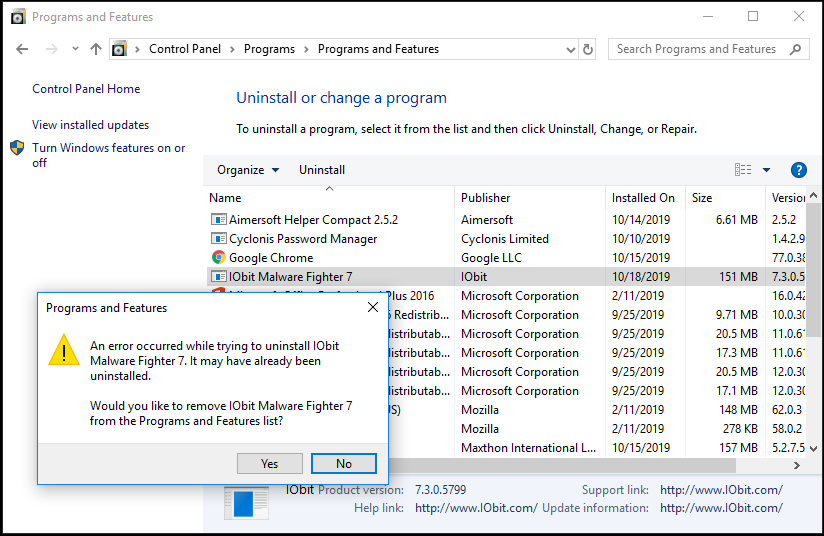Click the IObit program thumbnail in details pane
Image resolution: width=824 pixels, height=536 pixels.
pos(246,503)
